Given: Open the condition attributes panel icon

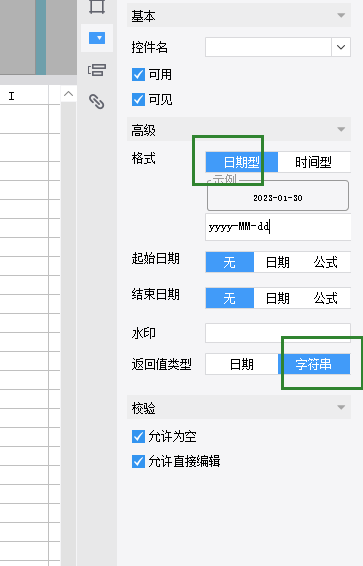Looking at the screenshot, I should coord(97,70).
